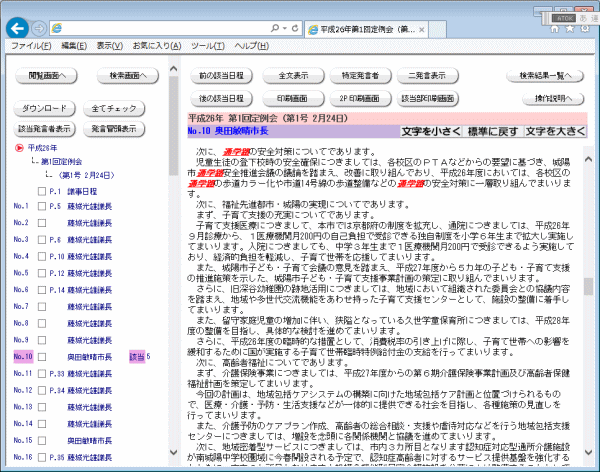Open the ツール(T) menu
The image size is (600, 472).
tap(208, 46)
